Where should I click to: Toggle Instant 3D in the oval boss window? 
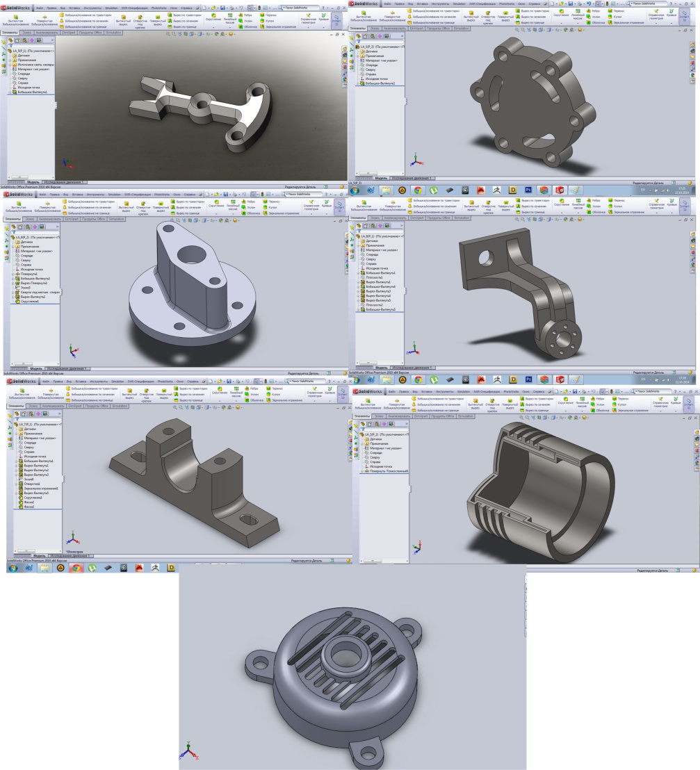click(x=339, y=206)
